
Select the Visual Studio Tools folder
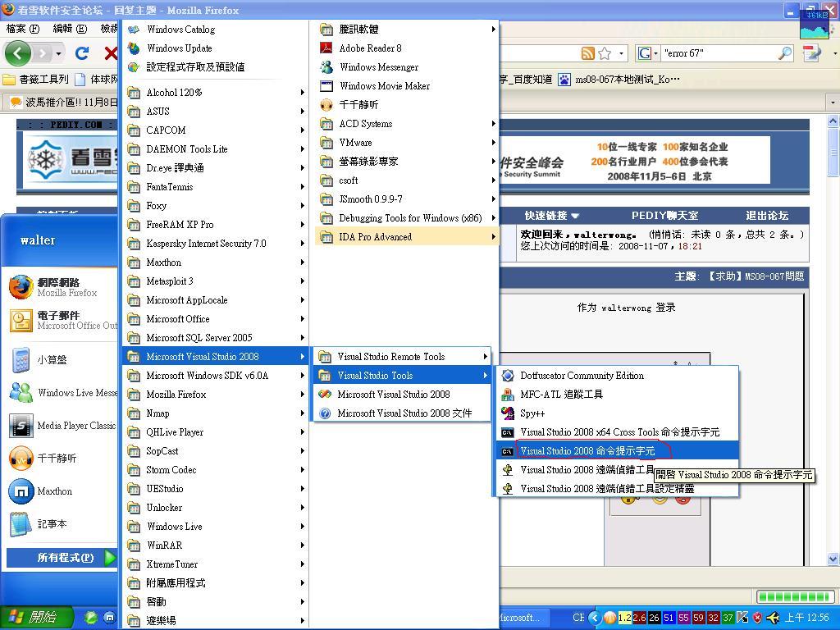coord(402,376)
